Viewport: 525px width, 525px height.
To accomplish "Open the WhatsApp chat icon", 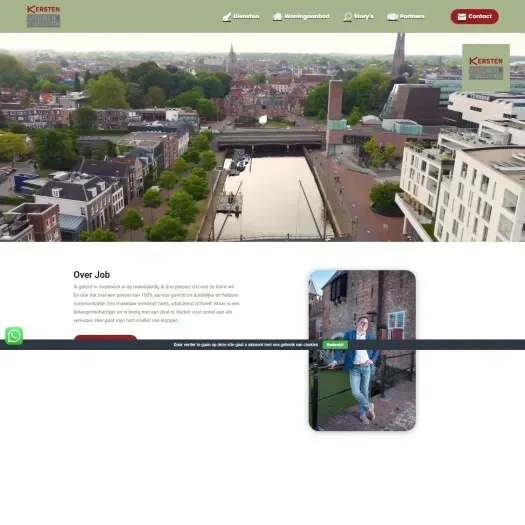I will point(14,336).
